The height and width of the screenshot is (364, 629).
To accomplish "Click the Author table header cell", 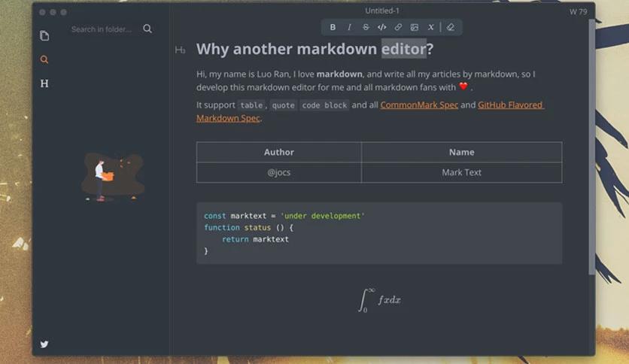I will [279, 152].
